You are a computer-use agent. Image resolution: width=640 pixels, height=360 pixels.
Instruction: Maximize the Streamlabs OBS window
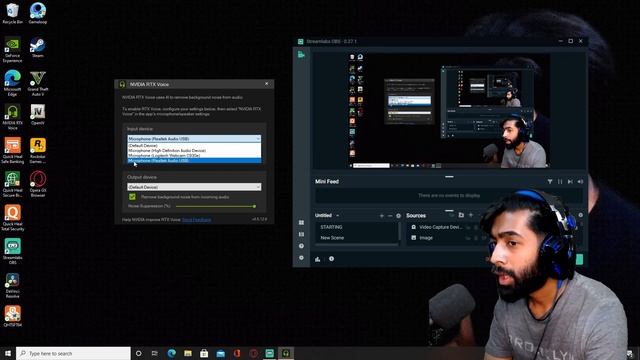[571, 41]
